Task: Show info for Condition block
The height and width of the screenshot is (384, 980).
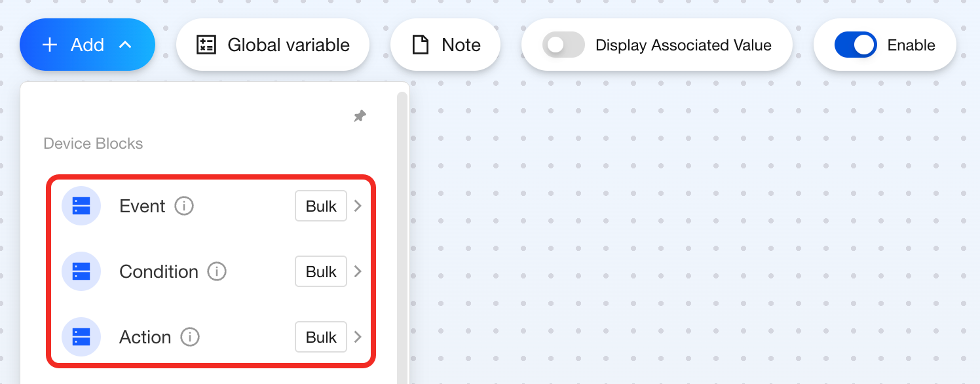Action: (217, 271)
